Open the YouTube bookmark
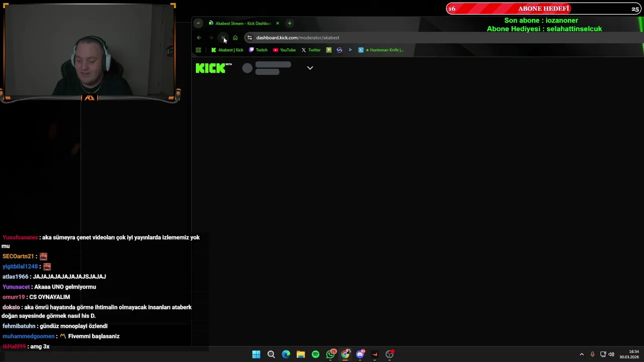The width and height of the screenshot is (644, 362). pyautogui.click(x=284, y=50)
